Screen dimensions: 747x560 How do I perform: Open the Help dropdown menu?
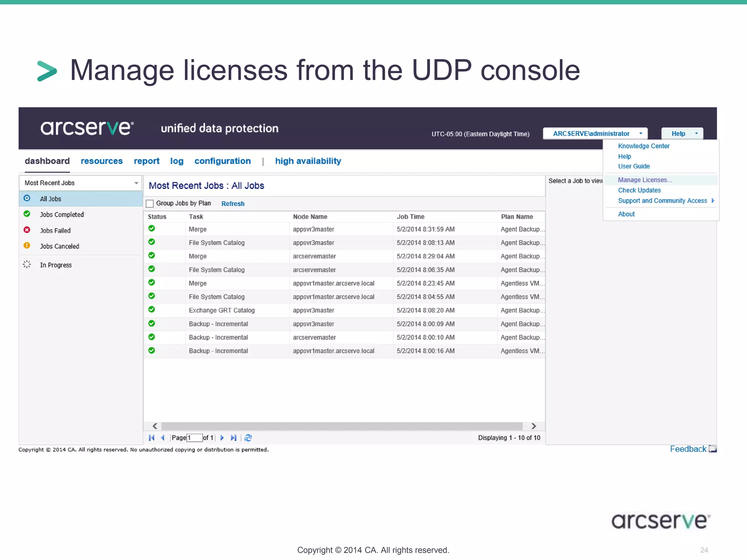[682, 133]
